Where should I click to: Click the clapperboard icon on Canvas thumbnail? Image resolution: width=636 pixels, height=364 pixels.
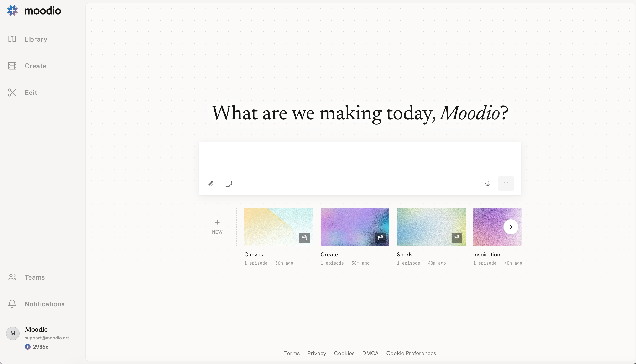pos(304,238)
